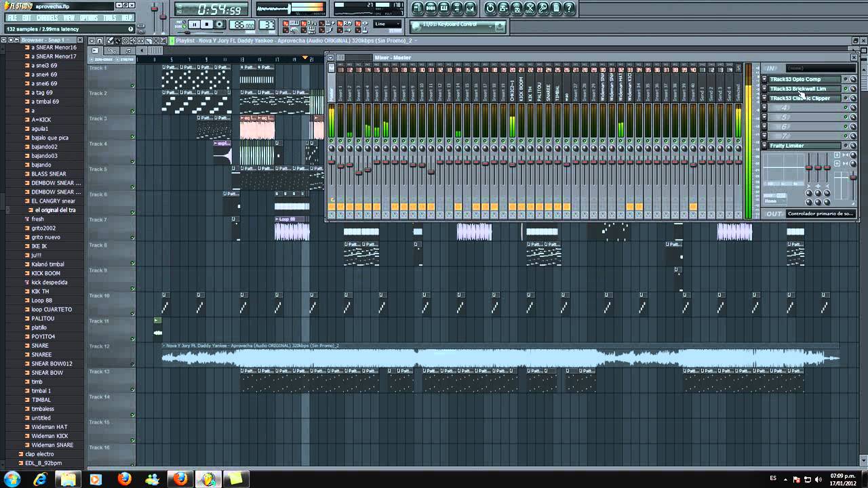Open Firefox from the taskbar
This screenshot has width=868, height=488.
point(124,479)
